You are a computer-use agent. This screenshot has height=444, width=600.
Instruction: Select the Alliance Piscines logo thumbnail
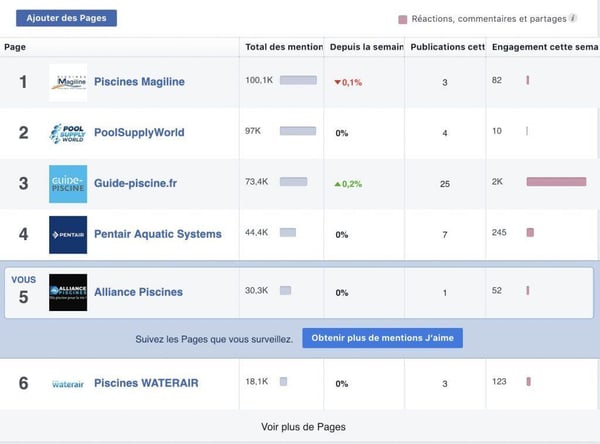[x=68, y=292]
